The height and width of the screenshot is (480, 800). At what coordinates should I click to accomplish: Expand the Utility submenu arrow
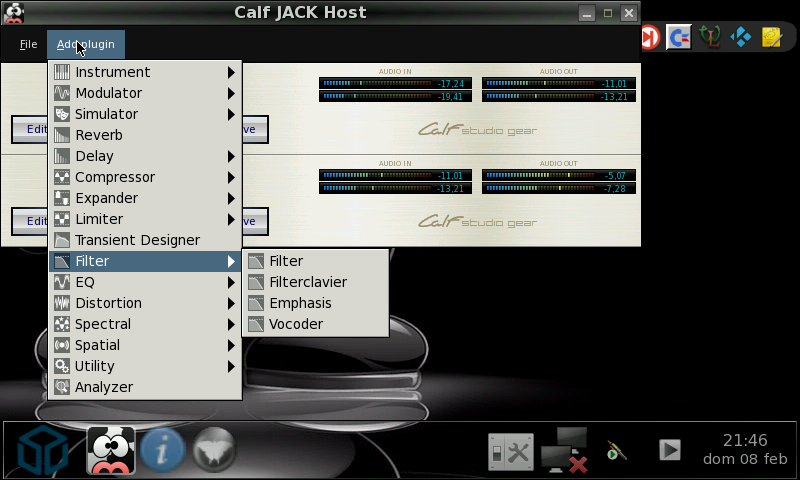[231, 366]
